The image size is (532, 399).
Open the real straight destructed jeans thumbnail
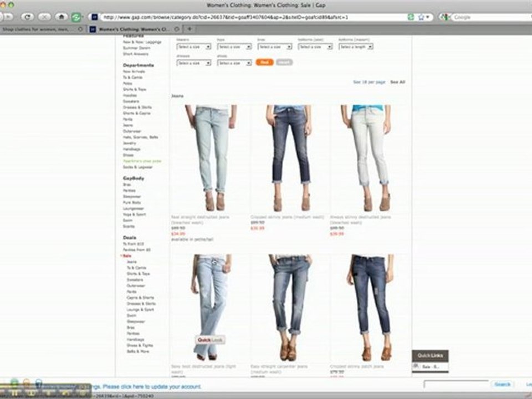coord(211,158)
